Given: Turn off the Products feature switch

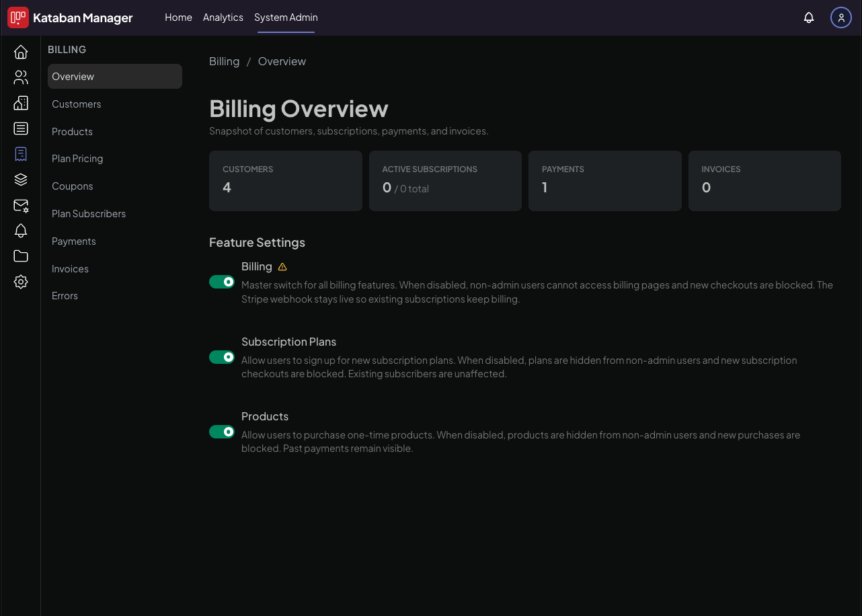Looking at the screenshot, I should (x=222, y=432).
